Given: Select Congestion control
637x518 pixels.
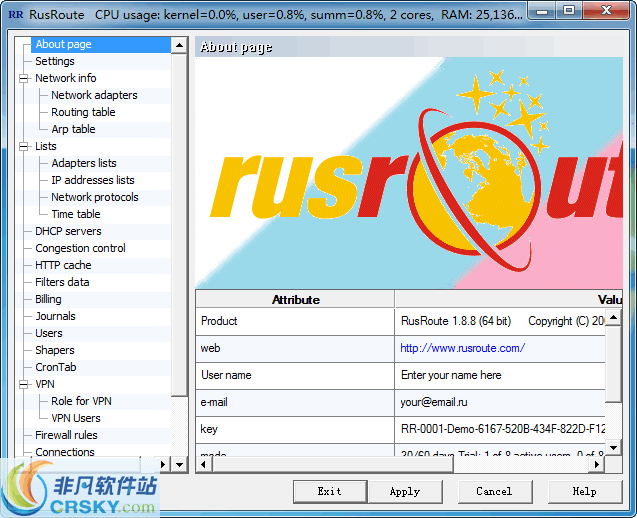Looking at the screenshot, I should click(x=80, y=248).
